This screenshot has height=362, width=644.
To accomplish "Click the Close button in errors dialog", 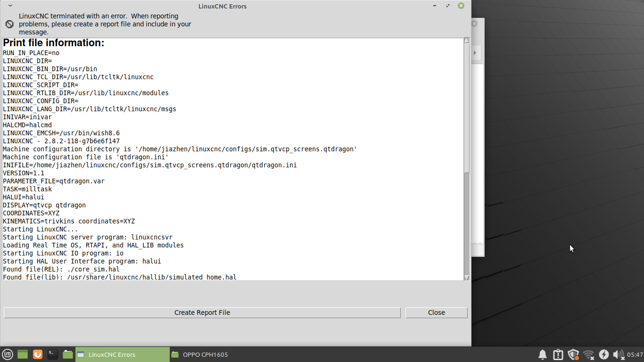I will coord(437,313).
